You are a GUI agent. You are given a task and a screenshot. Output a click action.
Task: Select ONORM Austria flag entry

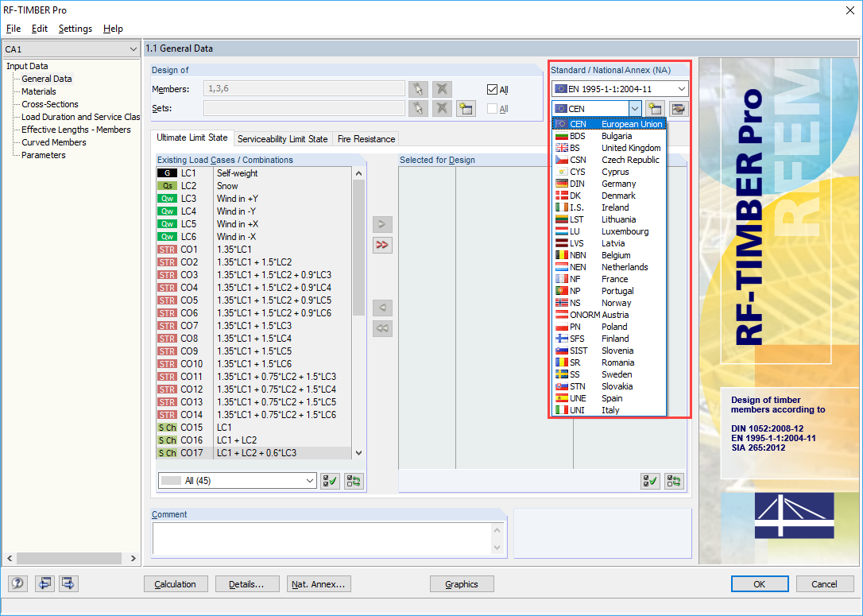(x=610, y=315)
